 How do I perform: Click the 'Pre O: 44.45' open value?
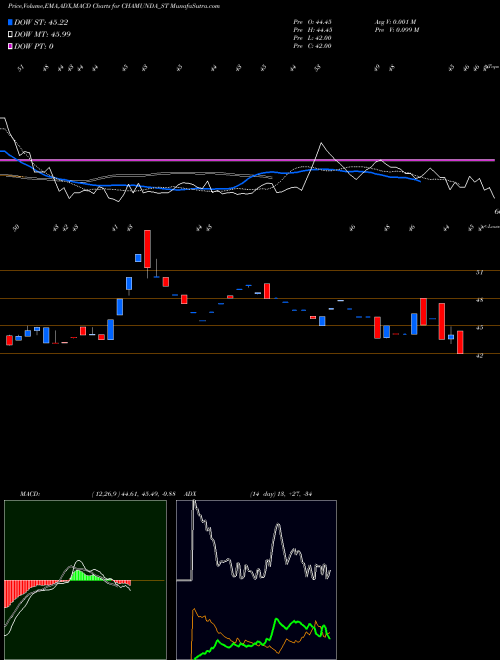[x=313, y=22]
